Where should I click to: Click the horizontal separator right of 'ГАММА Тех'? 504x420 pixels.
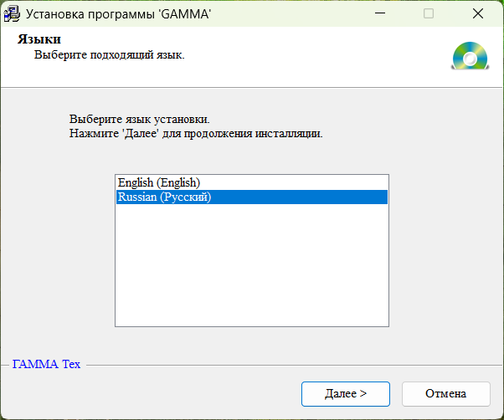[x=293, y=366]
